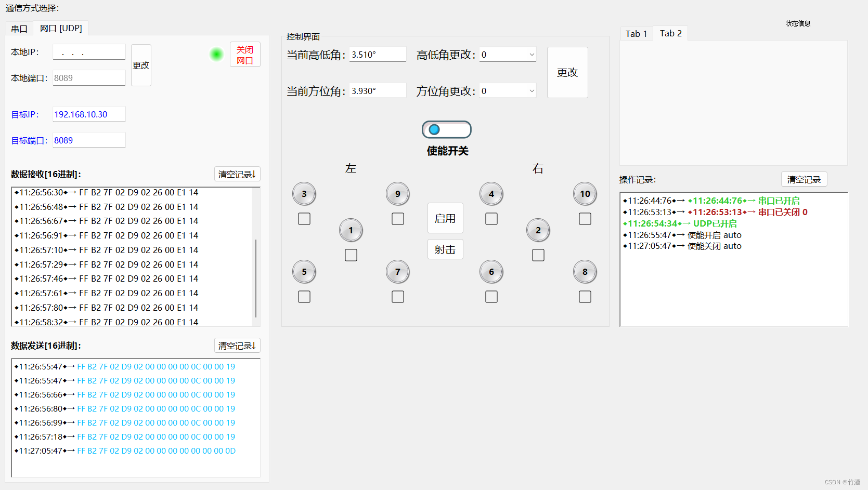Click the 射击 fire button
Viewport: 868px width, 490px height.
click(445, 249)
